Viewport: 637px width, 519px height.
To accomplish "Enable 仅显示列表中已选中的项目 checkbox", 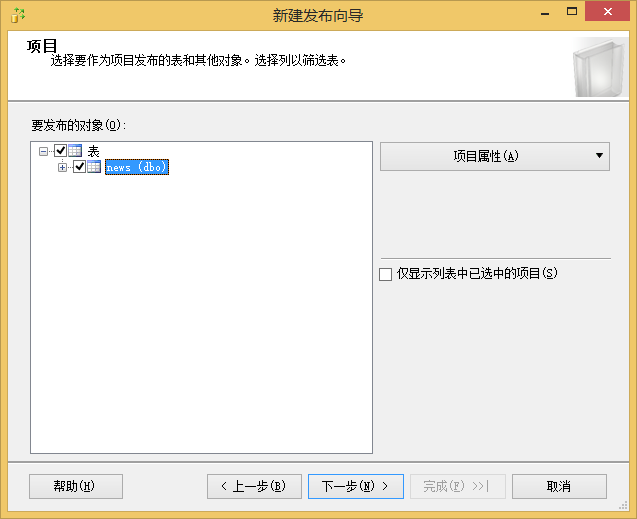I will pos(386,274).
